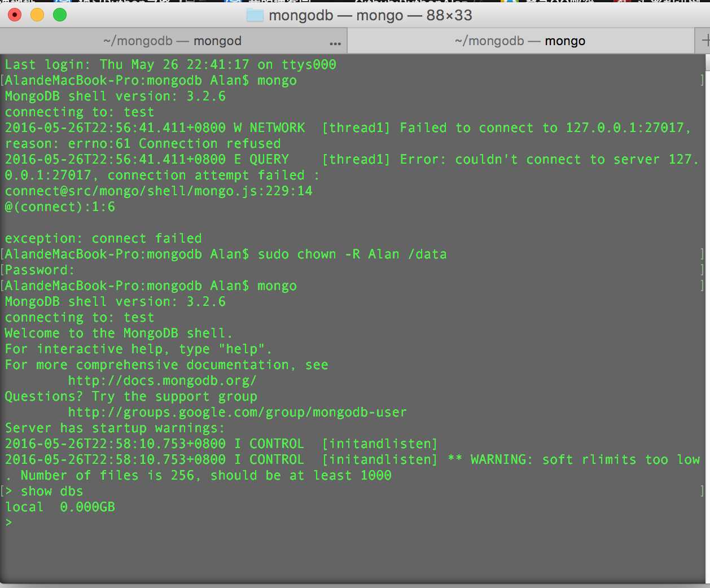
Task: Click '** WARNING: soft rlimits too low' text
Action: click(x=574, y=460)
